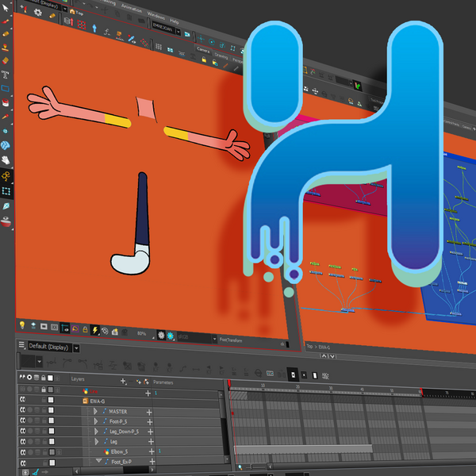Click the plus button on Elbow_S layer row
Screen dimensions: 476x476
point(152,451)
